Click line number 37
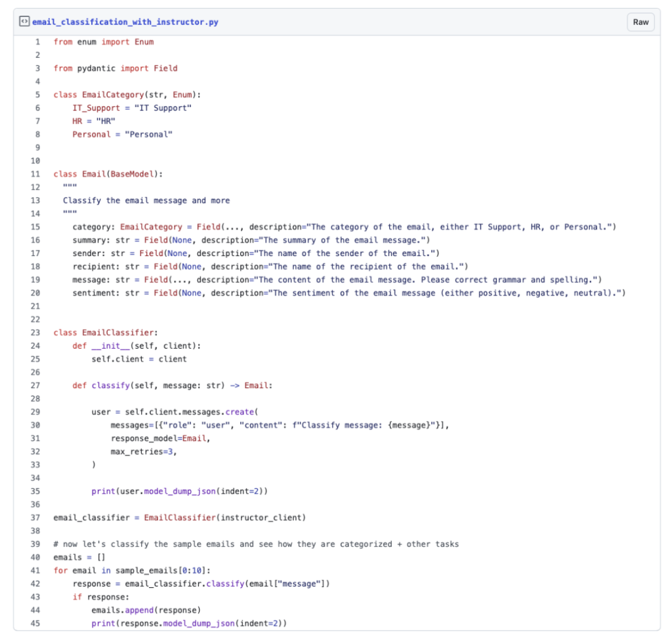 [x=35, y=517]
